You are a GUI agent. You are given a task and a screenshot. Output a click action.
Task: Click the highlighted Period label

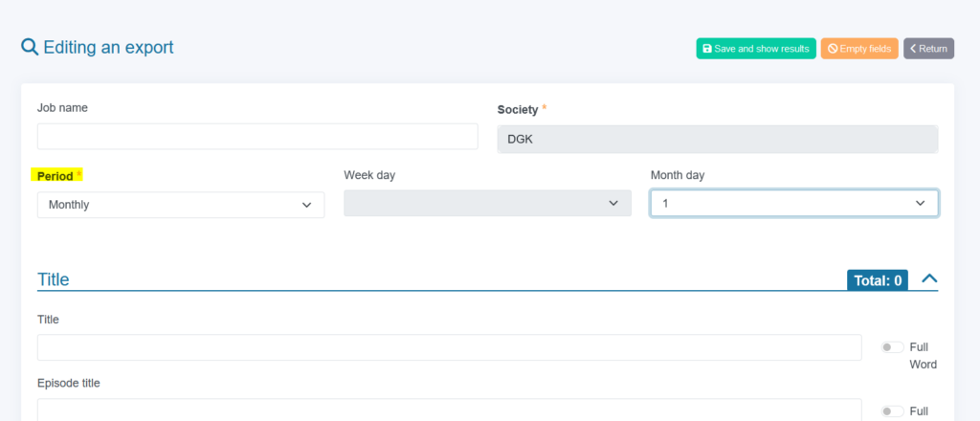(x=56, y=175)
